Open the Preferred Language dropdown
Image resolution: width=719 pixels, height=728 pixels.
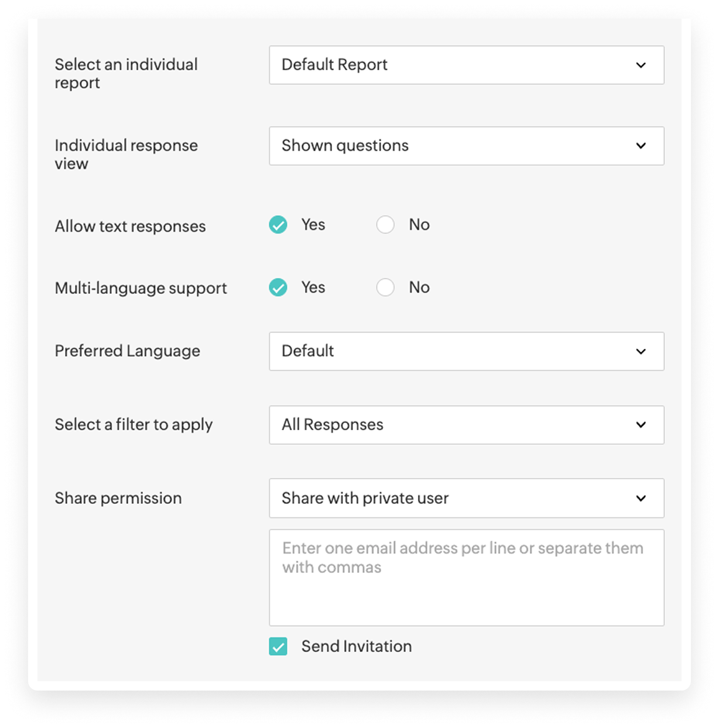(x=467, y=351)
